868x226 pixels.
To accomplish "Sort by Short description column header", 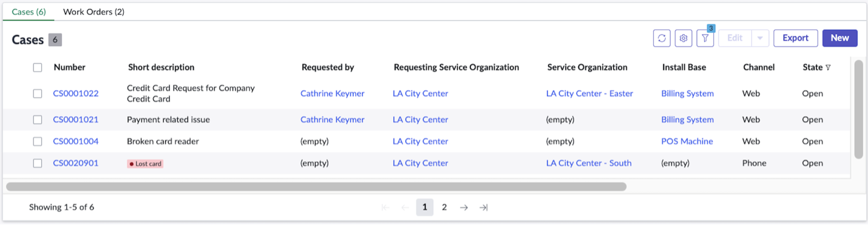I will coord(161,67).
